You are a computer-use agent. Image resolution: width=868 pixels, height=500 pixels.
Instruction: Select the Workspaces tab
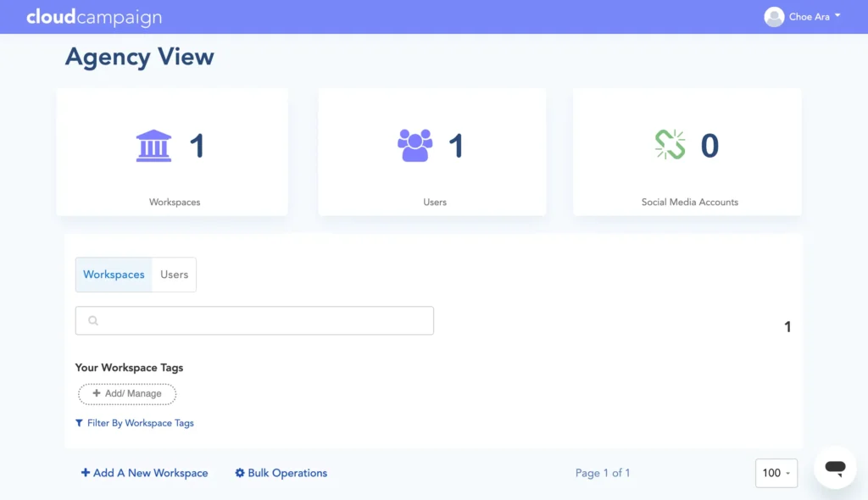pos(114,275)
